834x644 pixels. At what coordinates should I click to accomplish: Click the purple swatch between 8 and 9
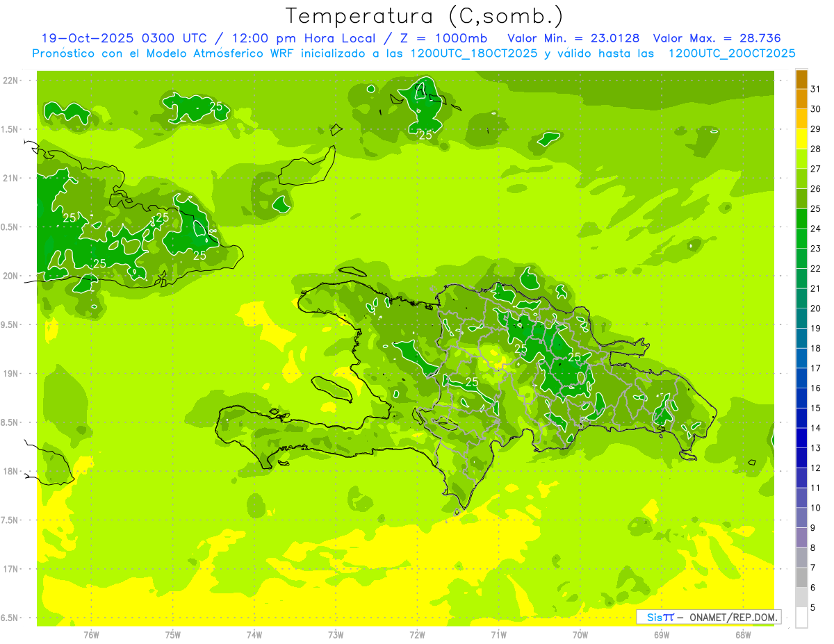[x=801, y=538]
